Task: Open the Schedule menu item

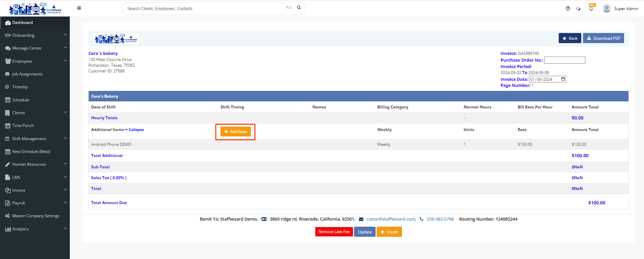Action: [x=35, y=100]
